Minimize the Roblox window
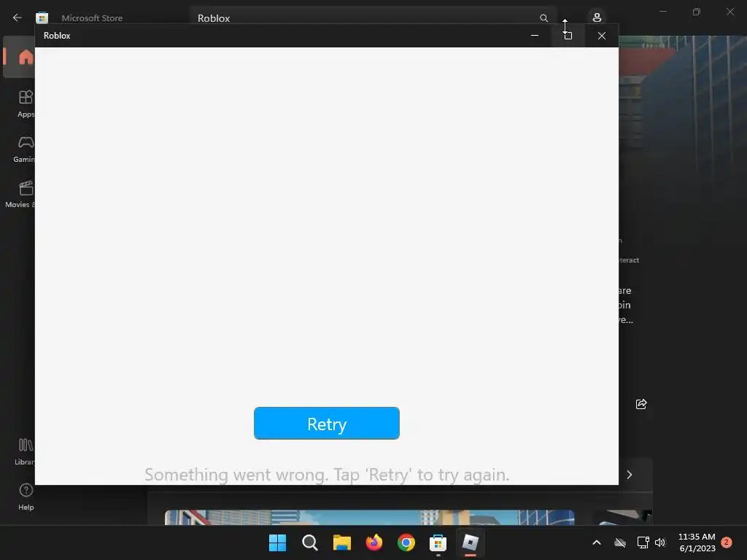The image size is (747, 560). [535, 36]
